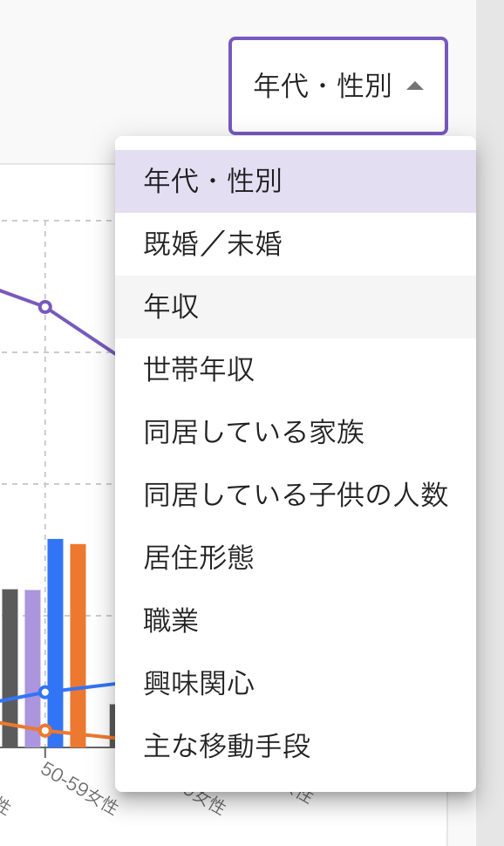Choose 既婚/未婚 from the dropdown list
This screenshot has width=504, height=846.
pyautogui.click(x=296, y=244)
